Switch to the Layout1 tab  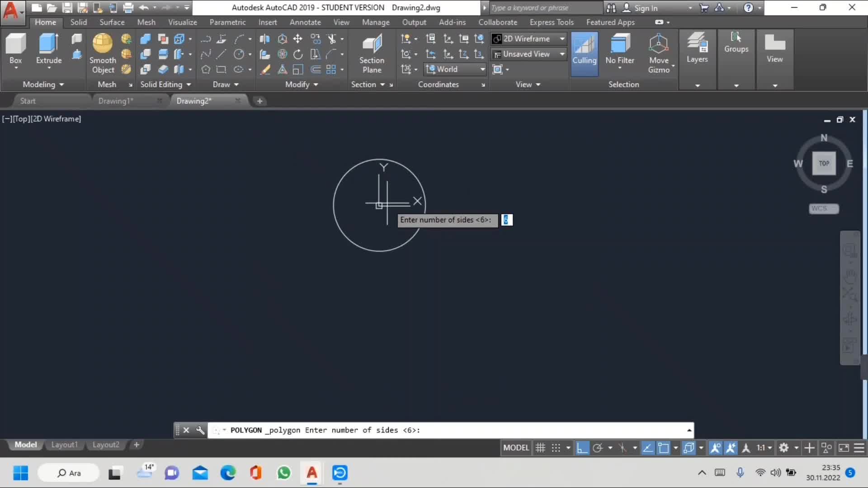coord(64,445)
